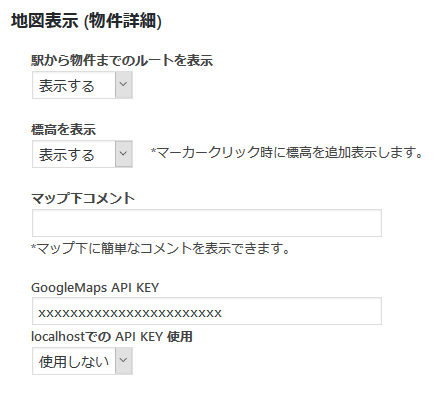Click into the GoogleMaps API KEY input field

click(x=207, y=311)
